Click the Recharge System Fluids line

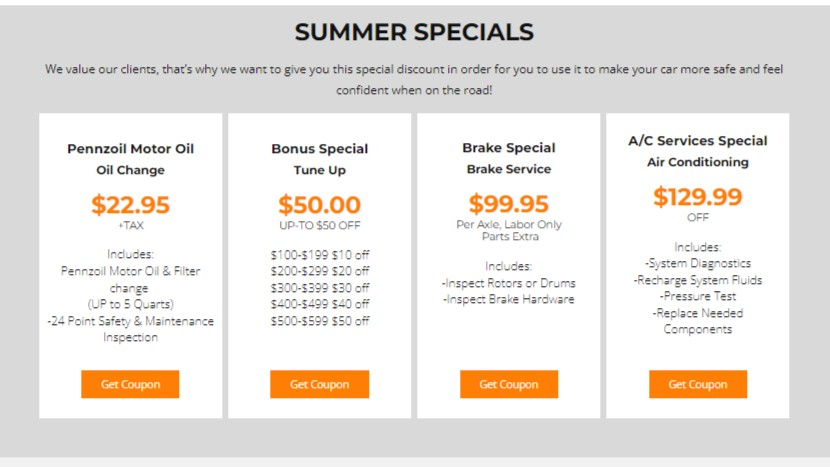697,280
